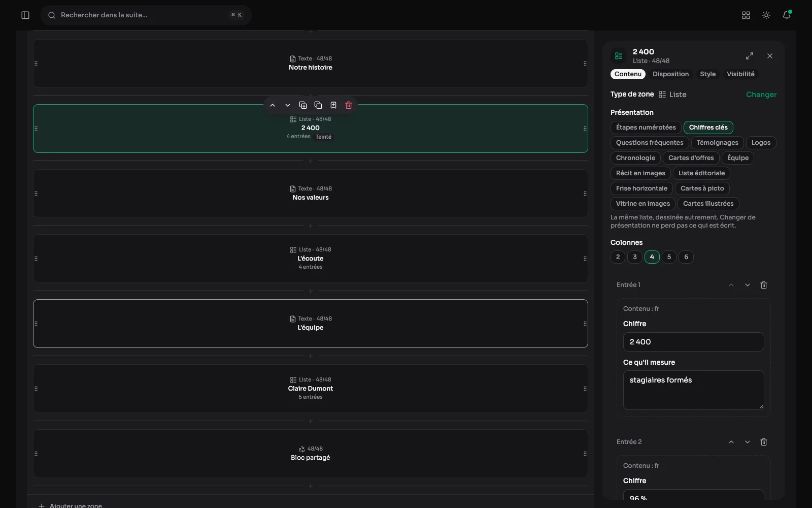
Task: Select Étapes numérotées presentation
Action: [x=646, y=128]
